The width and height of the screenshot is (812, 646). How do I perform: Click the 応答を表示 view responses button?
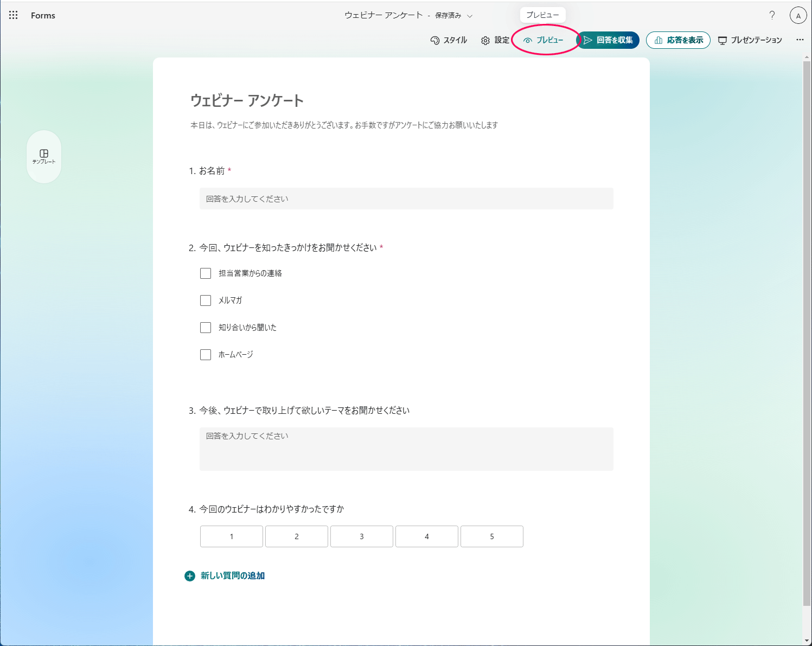(x=678, y=40)
